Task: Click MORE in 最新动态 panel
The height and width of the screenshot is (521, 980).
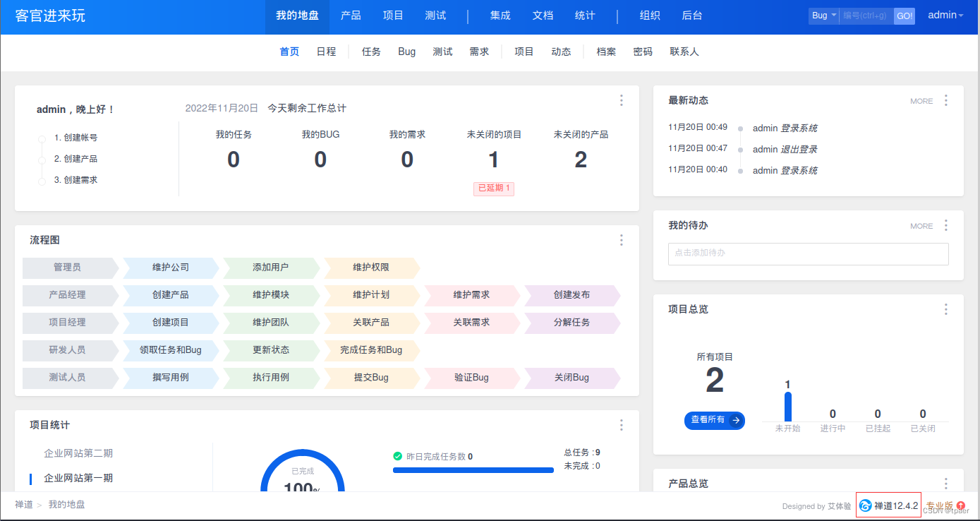Action: click(921, 101)
